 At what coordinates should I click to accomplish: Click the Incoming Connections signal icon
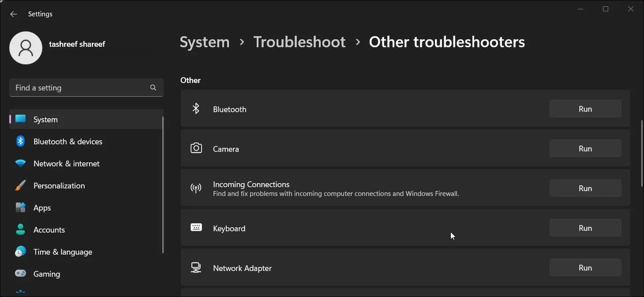coord(196,188)
